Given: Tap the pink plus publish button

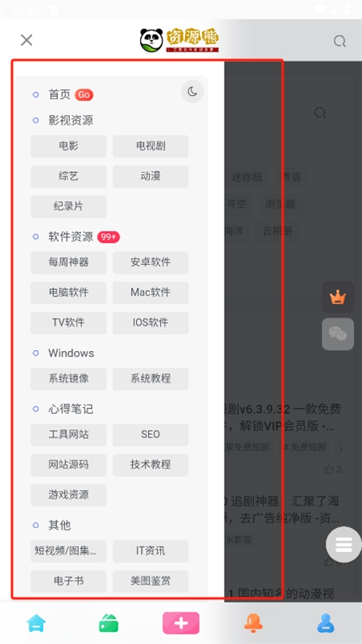Looking at the screenshot, I should 181,623.
